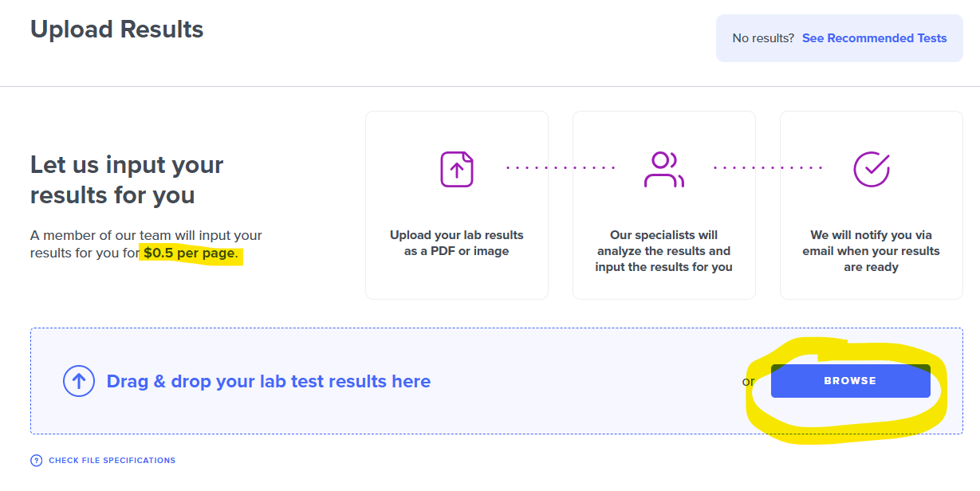The width and height of the screenshot is (980, 491).
Task: Open See Recommended Tests
Action: pos(874,37)
